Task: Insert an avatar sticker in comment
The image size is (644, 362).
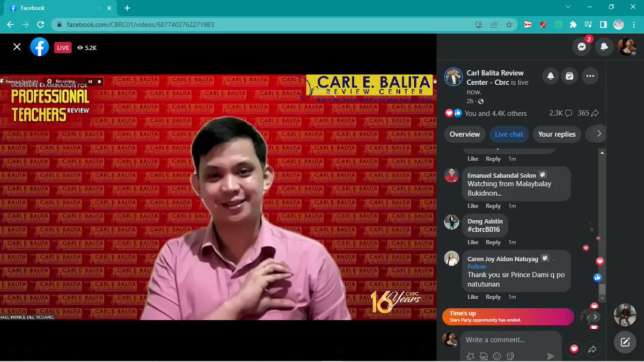Action: [x=484, y=356]
